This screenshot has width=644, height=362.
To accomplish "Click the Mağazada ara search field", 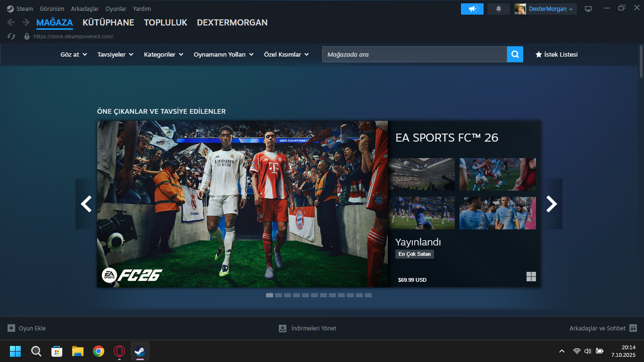I will point(414,54).
